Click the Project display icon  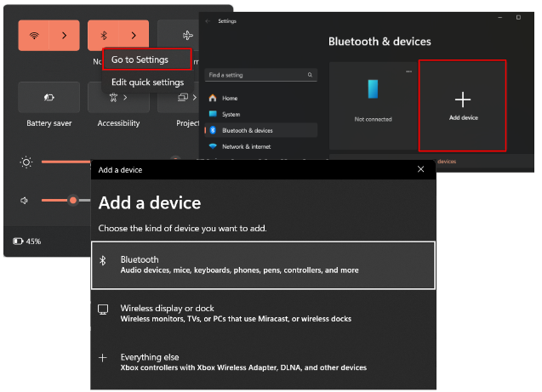(182, 98)
